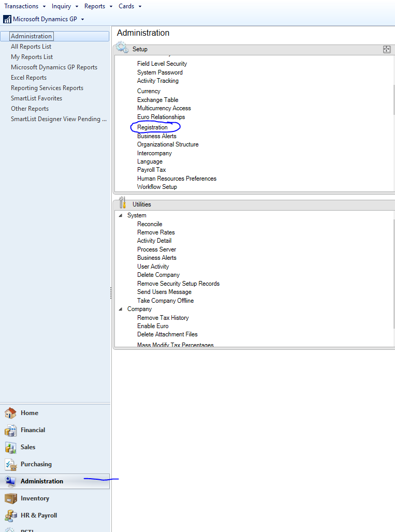
Task: Click the Utilities pane vertical scrollbar
Action: [x=393, y=274]
